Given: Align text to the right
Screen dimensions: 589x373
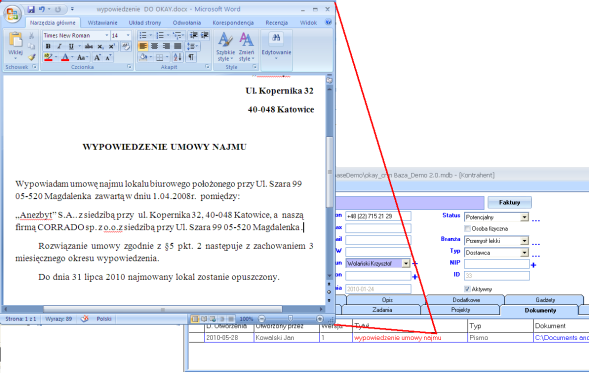Looking at the screenshot, I should pyautogui.click(x=166, y=46).
